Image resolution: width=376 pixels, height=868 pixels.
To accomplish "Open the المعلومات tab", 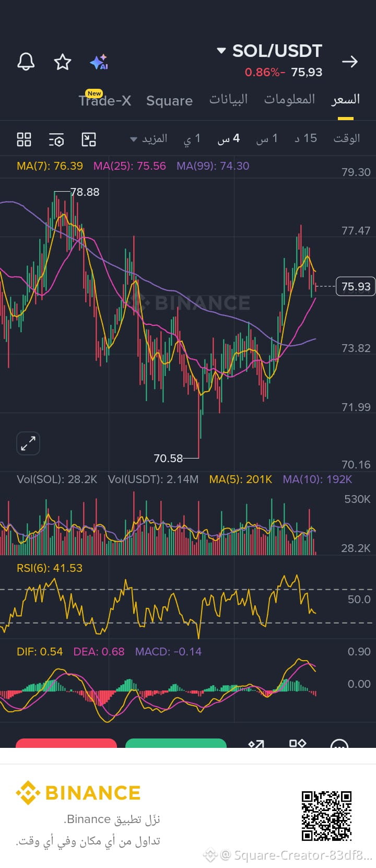I will click(289, 99).
